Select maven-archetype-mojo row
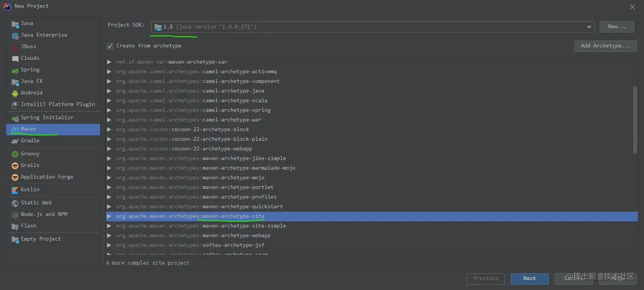The width and height of the screenshot is (644, 290). coord(371,178)
